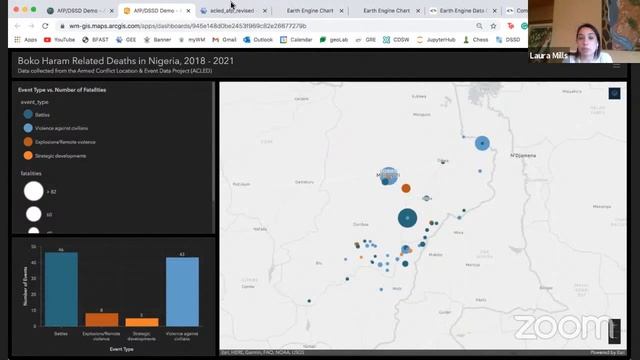Select the Strategic developments chart bar
Image resolution: width=640 pixels, height=360 pixels.
point(142,322)
